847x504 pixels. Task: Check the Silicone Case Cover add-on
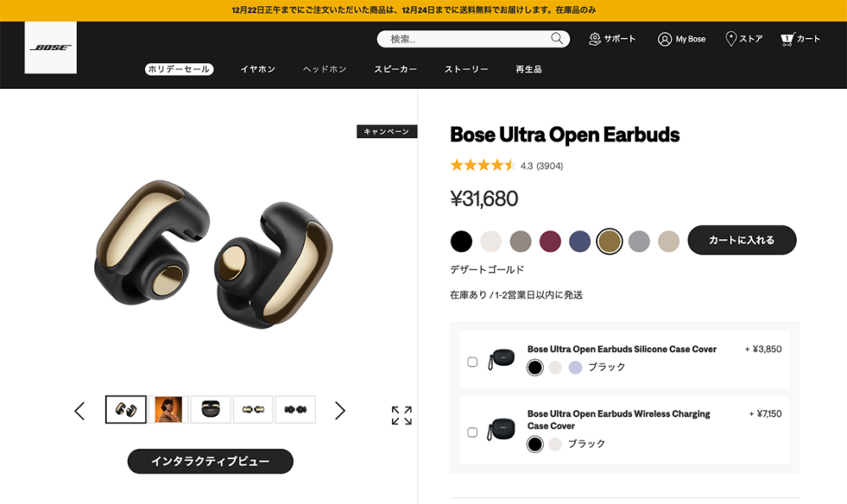(472, 362)
